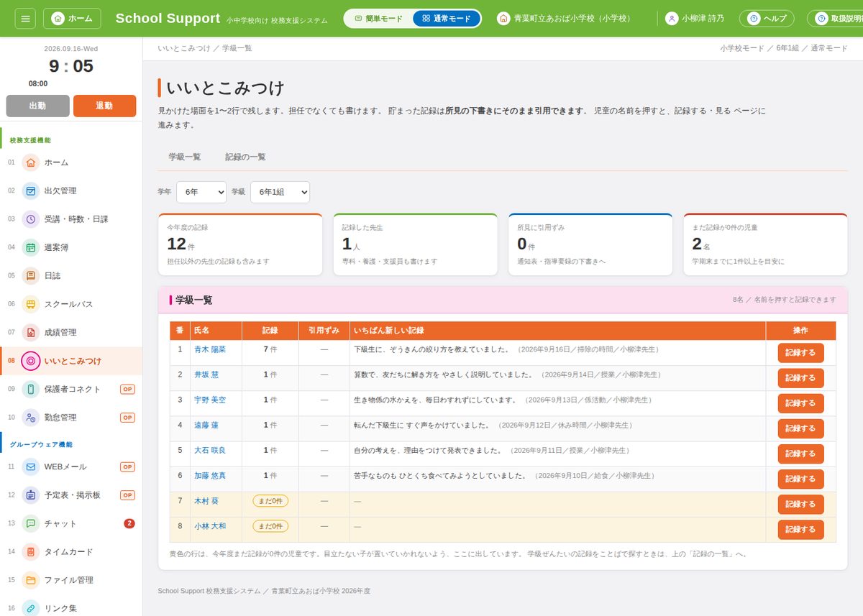Open student 井坂 慧's record page
The width and height of the screenshot is (863, 616).
(206, 374)
